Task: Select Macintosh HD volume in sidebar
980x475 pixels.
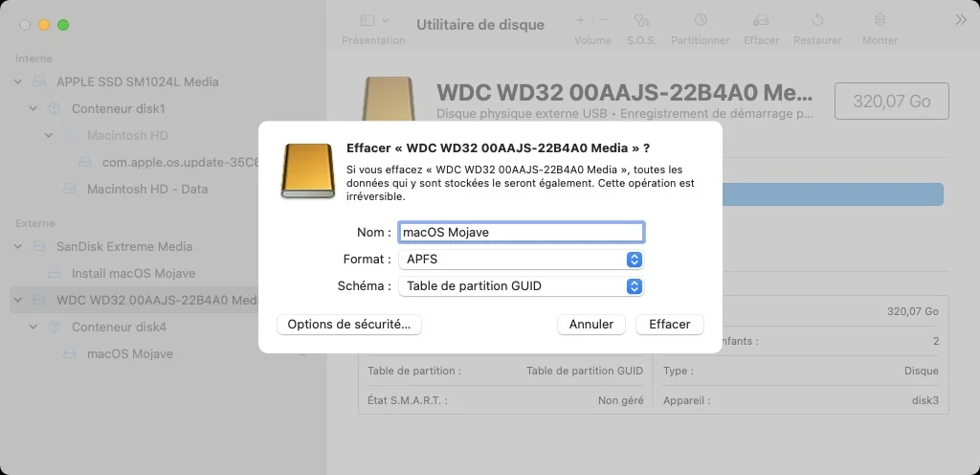Action: tap(127, 136)
